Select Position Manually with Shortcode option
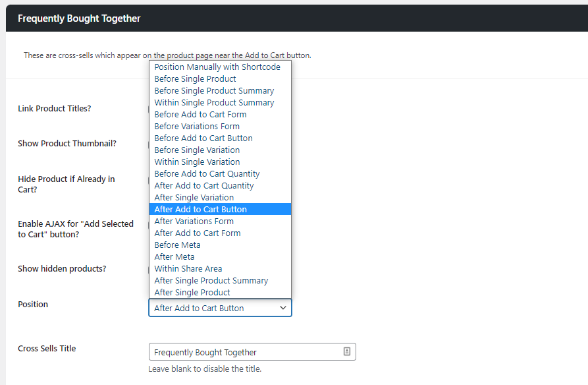The width and height of the screenshot is (588, 385). tap(219, 67)
